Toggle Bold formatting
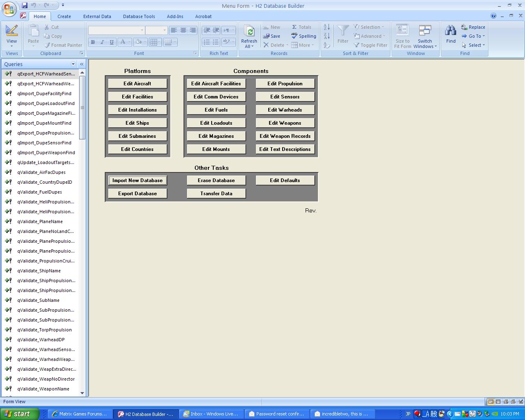Image resolution: width=525 pixels, height=420 pixels. coord(93,42)
